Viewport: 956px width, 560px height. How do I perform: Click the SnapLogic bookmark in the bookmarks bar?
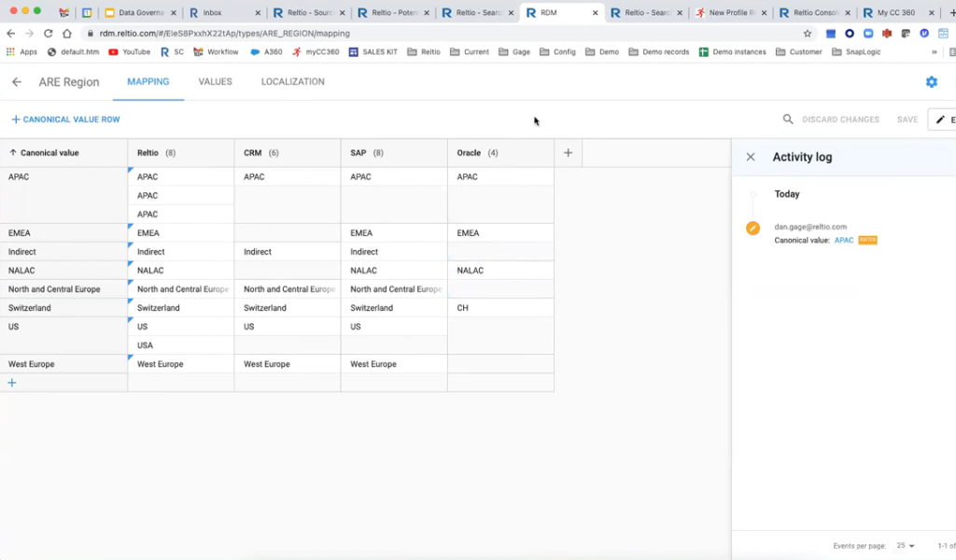coord(861,51)
